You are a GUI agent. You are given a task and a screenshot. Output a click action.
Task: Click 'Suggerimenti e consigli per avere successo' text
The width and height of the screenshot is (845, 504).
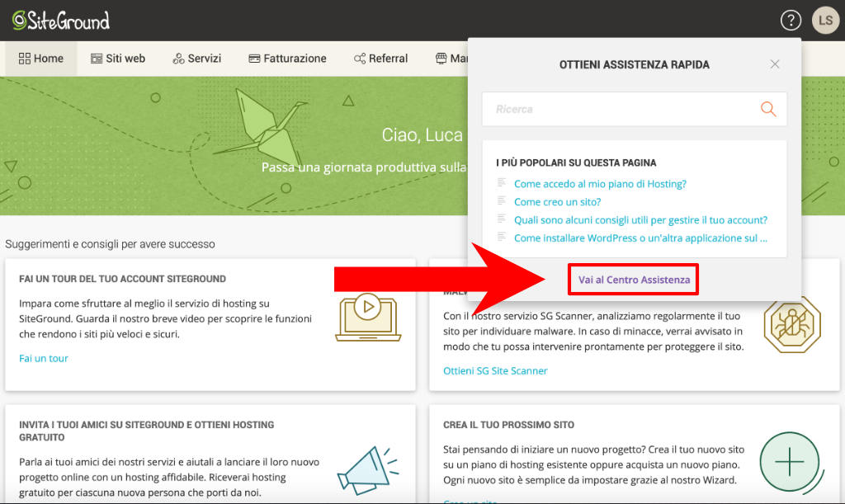tap(110, 244)
